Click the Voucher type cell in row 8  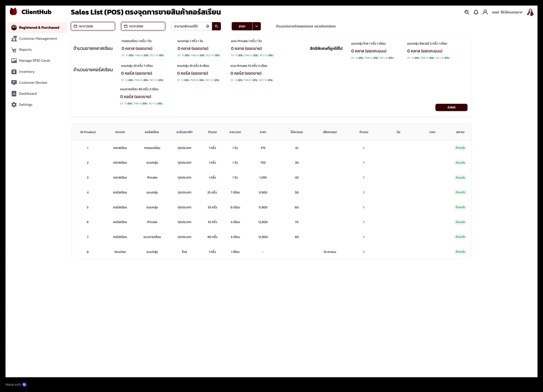coord(120,252)
